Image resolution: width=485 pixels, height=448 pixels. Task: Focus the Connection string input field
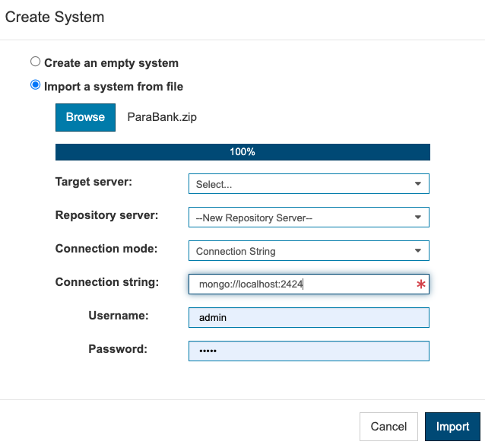pyautogui.click(x=309, y=284)
